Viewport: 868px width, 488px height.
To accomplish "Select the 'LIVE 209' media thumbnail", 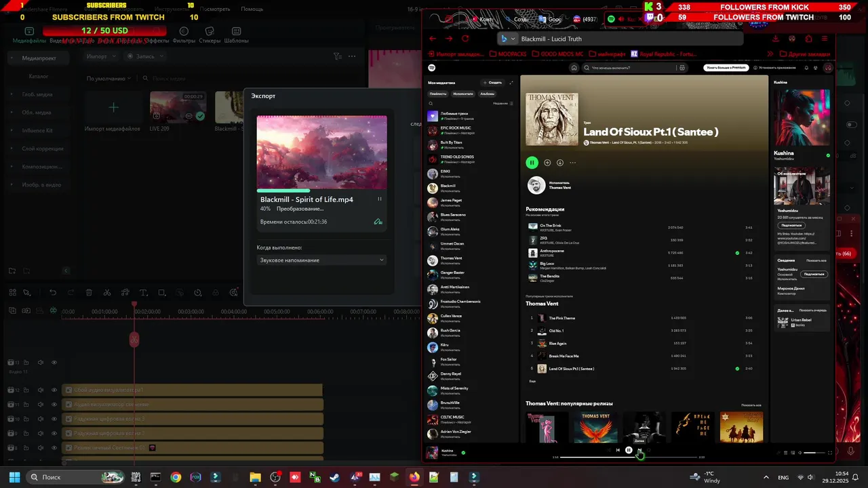I will [178, 107].
